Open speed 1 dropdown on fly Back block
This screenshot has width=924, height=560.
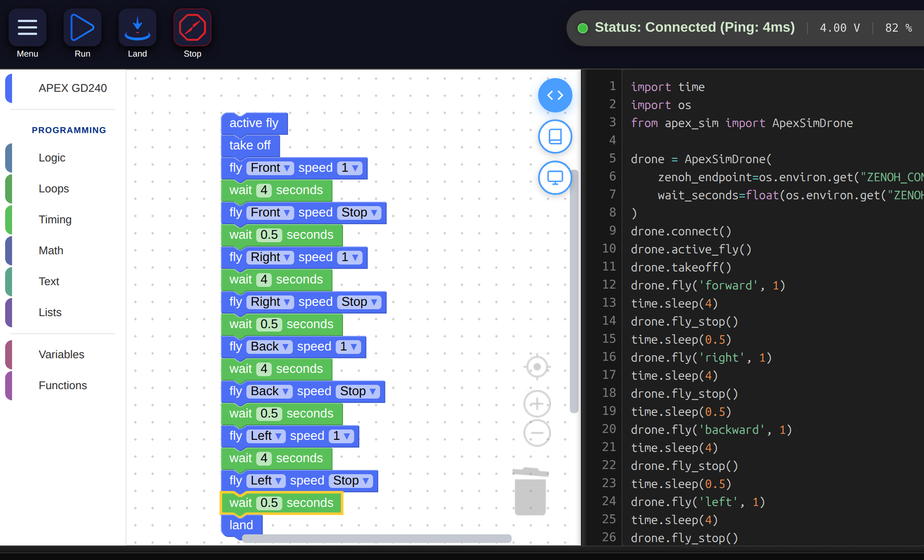[349, 346]
